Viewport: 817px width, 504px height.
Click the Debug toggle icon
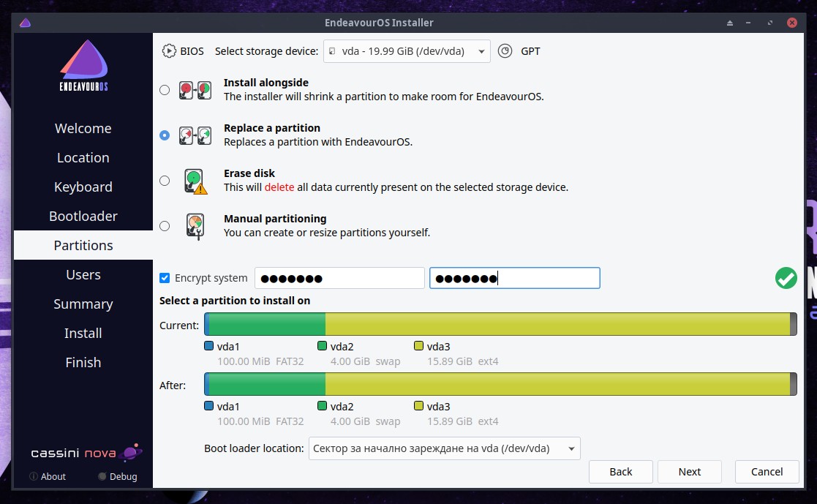pos(102,476)
